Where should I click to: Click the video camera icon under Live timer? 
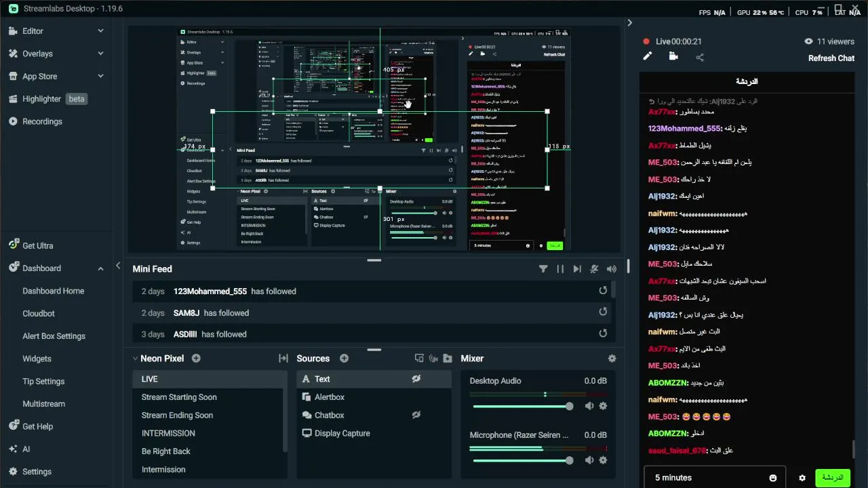673,56
